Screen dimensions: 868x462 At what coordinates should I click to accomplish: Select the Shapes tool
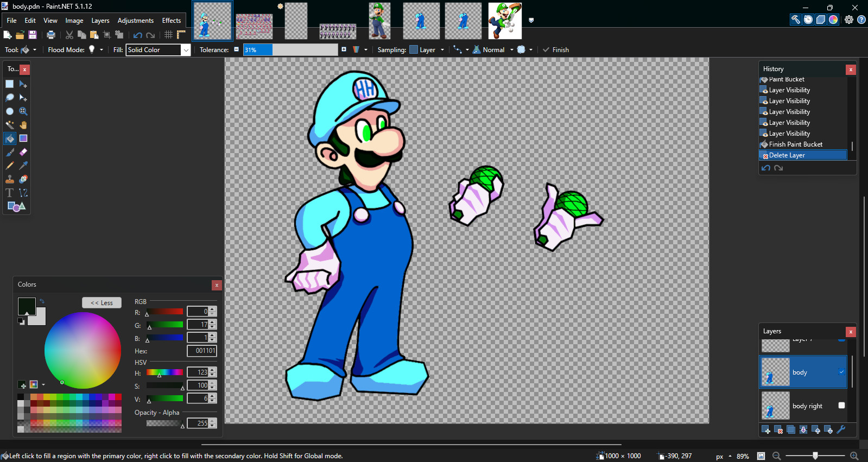(16, 206)
